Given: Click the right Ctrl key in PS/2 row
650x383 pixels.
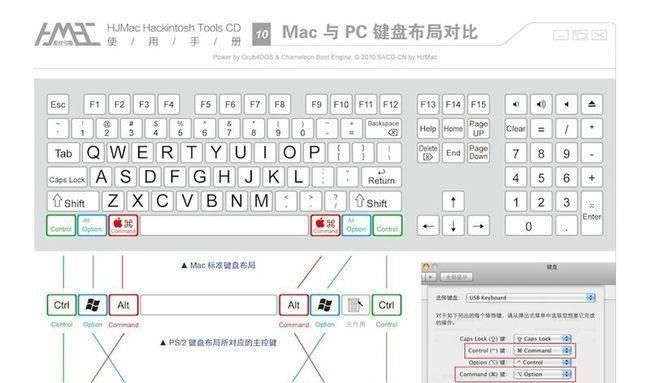Looking at the screenshot, I should tap(386, 305).
